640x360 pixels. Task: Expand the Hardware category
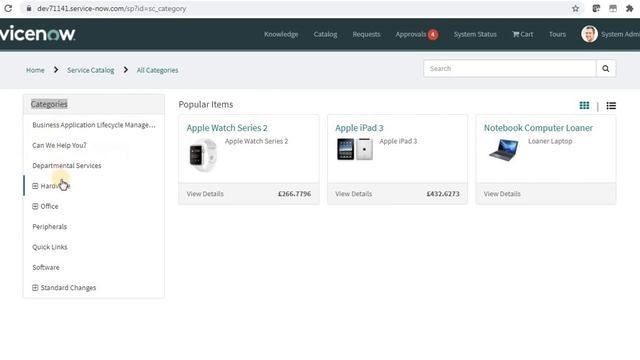click(x=35, y=186)
